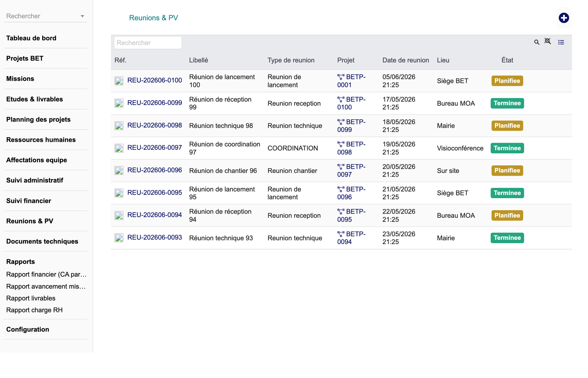This screenshot has width=588, height=378.
Task: Open the Rapports menu section
Action: [21, 262]
